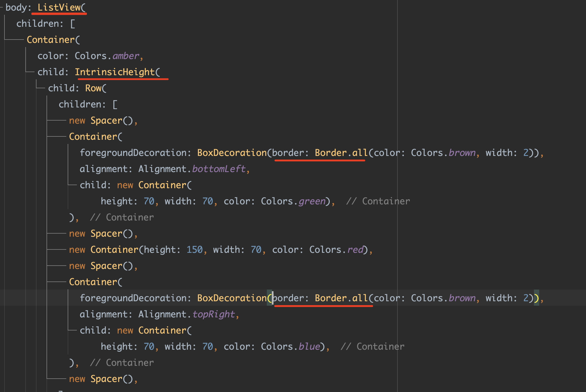
Task: Click the '150' height value
Action: point(195,250)
